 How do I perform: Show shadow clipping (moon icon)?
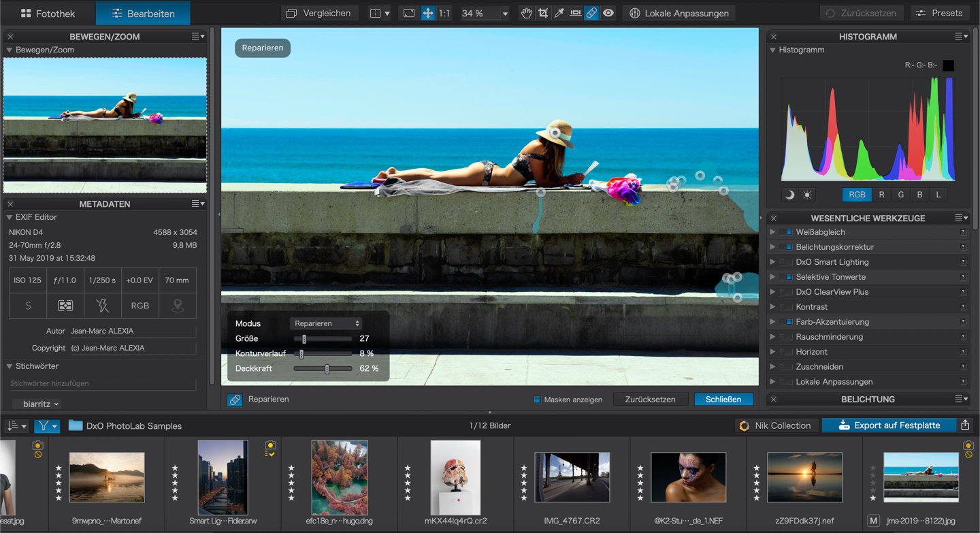pos(789,195)
